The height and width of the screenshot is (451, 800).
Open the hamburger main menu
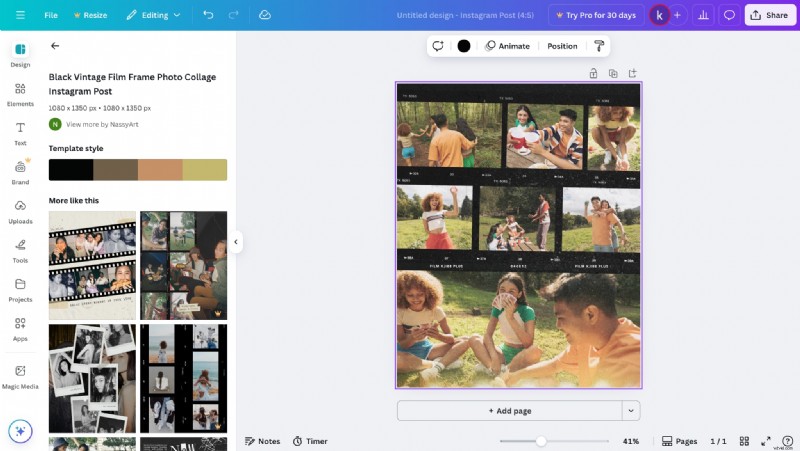(x=20, y=15)
